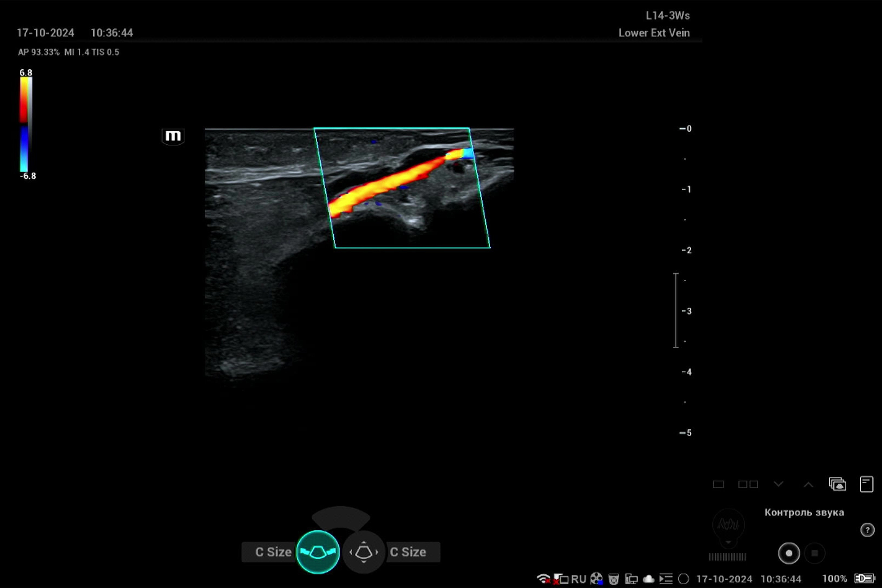Open the help question mark button
The width and height of the screenshot is (882, 588).
tap(867, 530)
